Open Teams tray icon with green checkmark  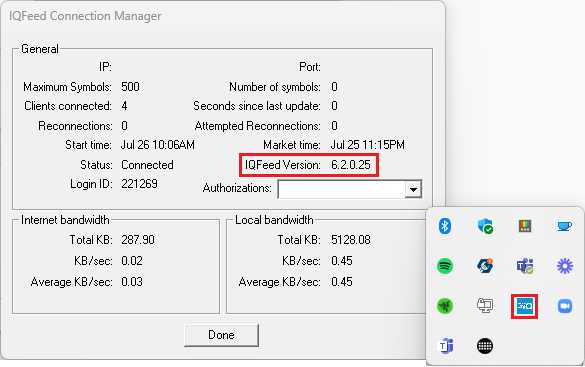point(525,266)
